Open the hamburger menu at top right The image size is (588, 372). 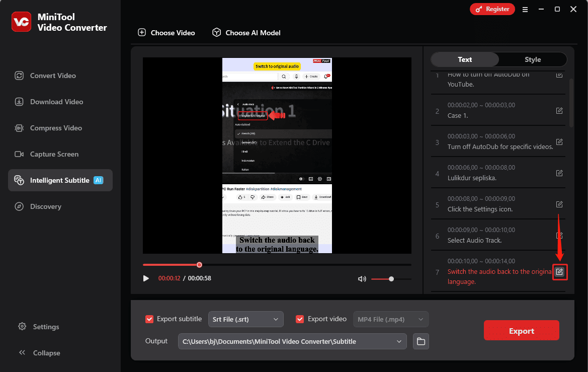[525, 9]
